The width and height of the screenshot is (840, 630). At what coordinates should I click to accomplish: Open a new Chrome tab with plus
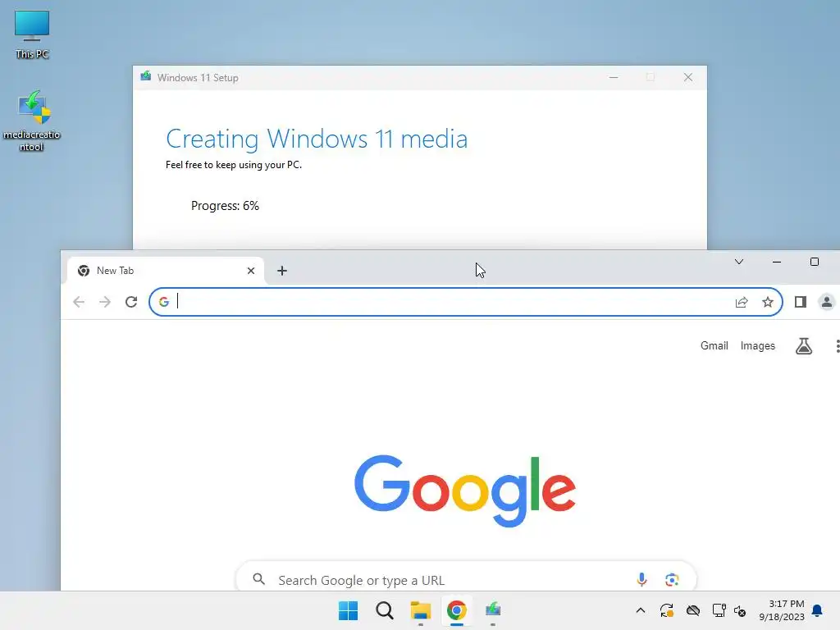click(x=282, y=271)
